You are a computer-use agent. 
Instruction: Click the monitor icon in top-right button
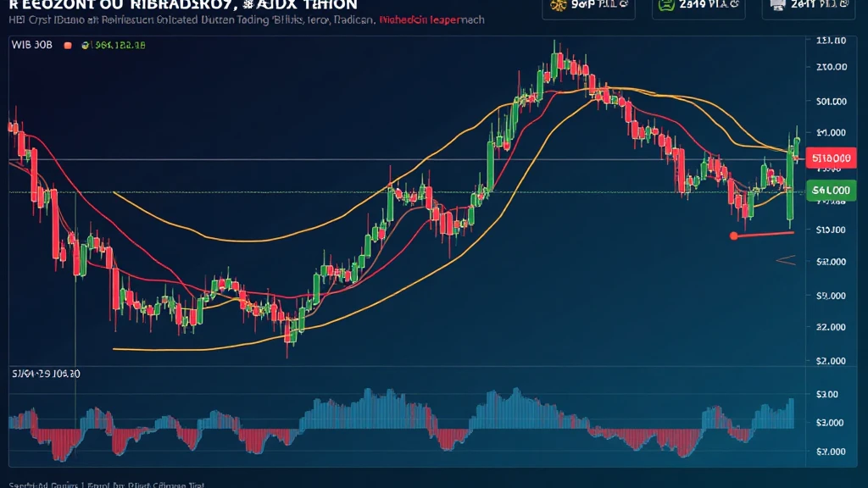(x=779, y=5)
